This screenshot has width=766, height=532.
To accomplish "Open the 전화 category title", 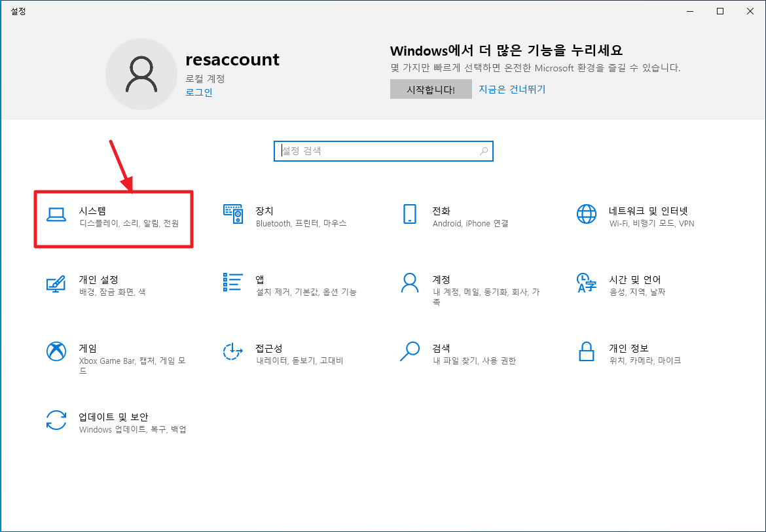I will coord(441,211).
